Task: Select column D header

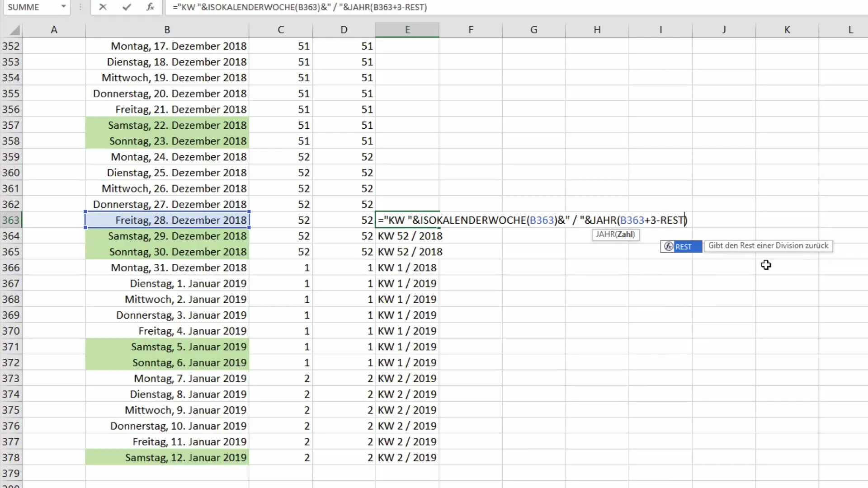Action: click(344, 30)
